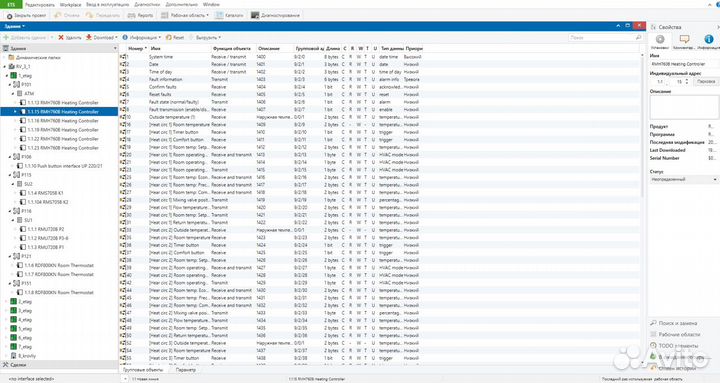720x383 pixels.
Task: Open the Settings tab icon in Properties
Action: (660, 40)
